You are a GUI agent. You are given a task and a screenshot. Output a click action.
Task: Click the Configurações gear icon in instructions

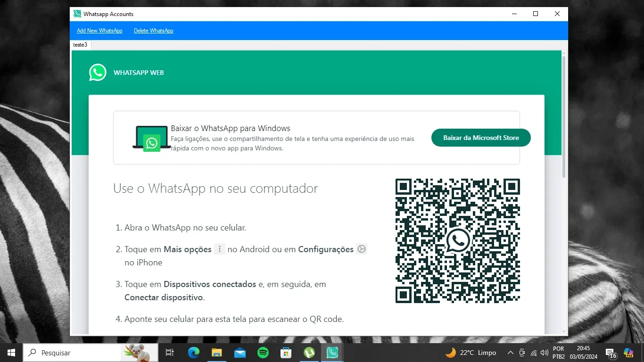(x=362, y=249)
